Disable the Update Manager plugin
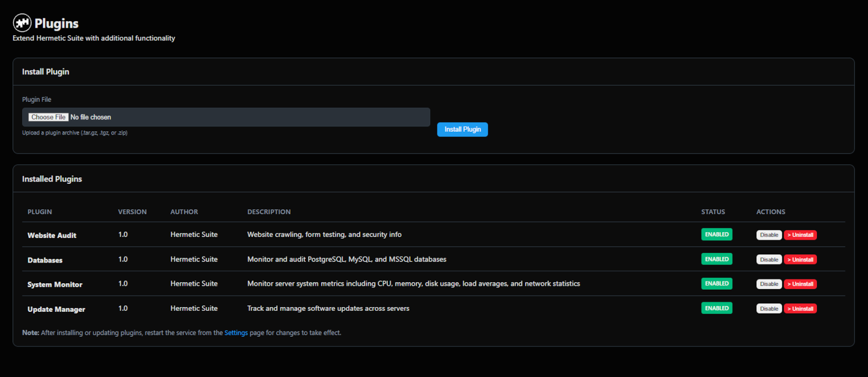The width and height of the screenshot is (868, 377). [x=769, y=309]
